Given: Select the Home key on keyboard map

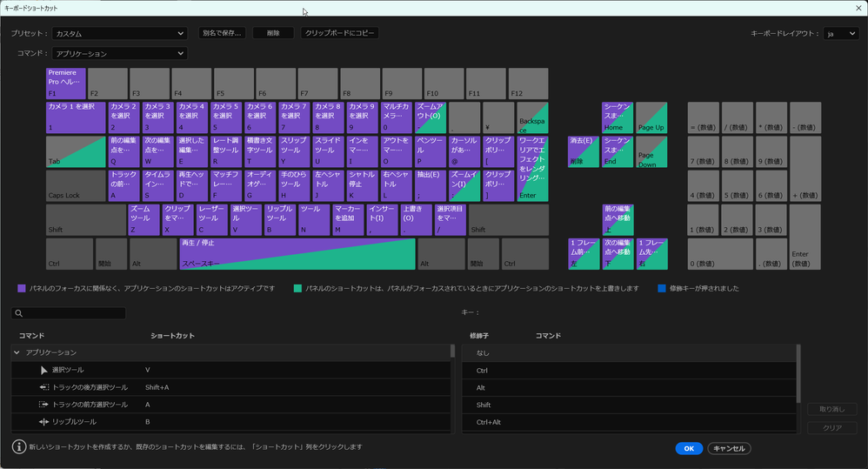Looking at the screenshot, I should click(618, 117).
